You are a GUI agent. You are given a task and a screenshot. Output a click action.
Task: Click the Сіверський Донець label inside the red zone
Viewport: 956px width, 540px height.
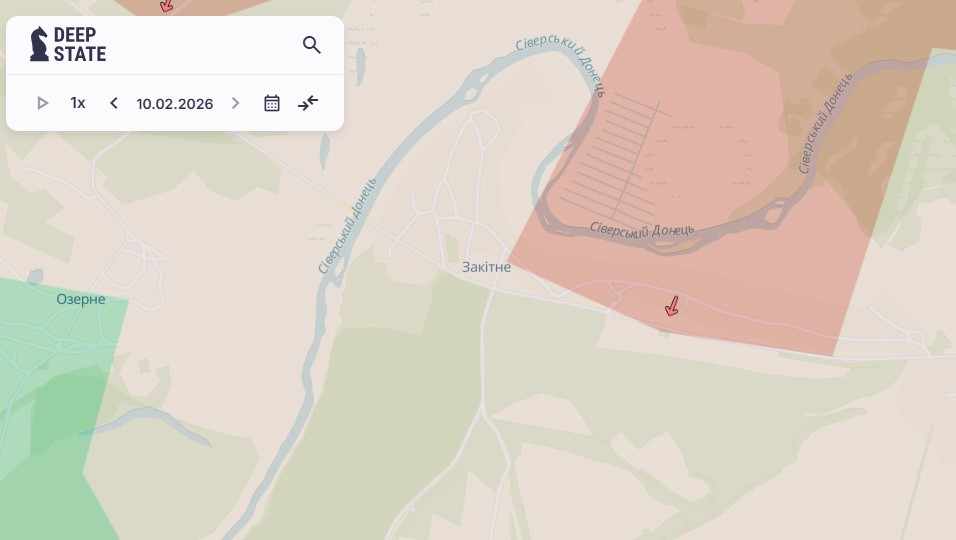pyautogui.click(x=641, y=230)
